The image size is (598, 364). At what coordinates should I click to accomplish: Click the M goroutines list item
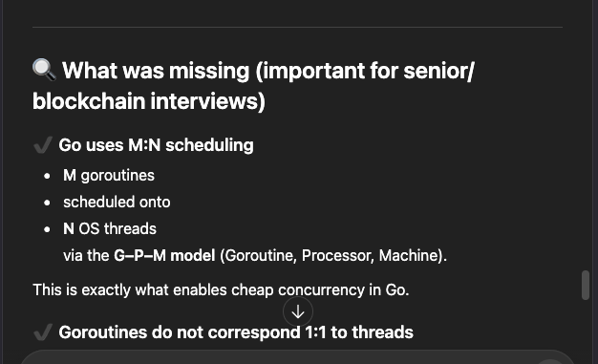[x=109, y=176]
